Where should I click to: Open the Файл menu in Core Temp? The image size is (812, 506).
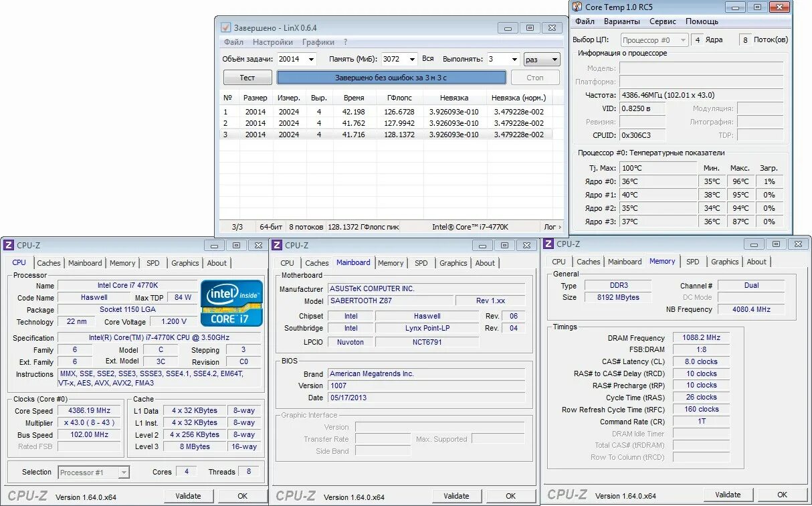pos(585,21)
